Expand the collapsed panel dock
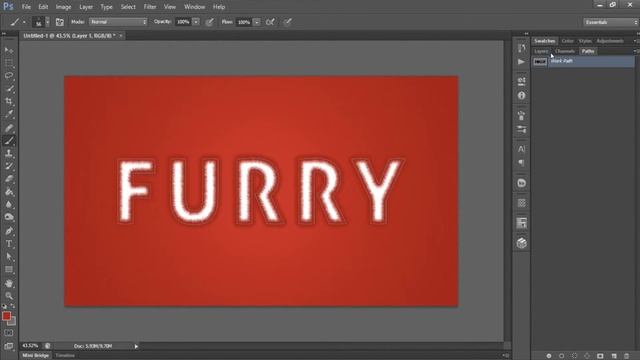Viewport: 640px width, 360px height. (526, 34)
